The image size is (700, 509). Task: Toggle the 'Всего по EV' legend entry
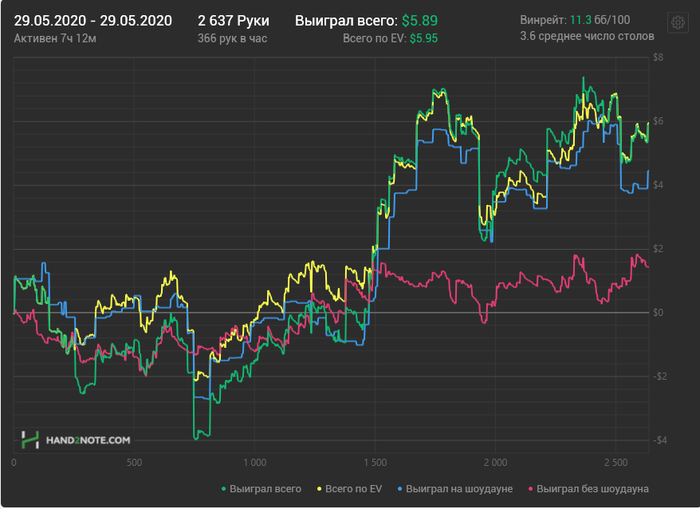pos(350,489)
